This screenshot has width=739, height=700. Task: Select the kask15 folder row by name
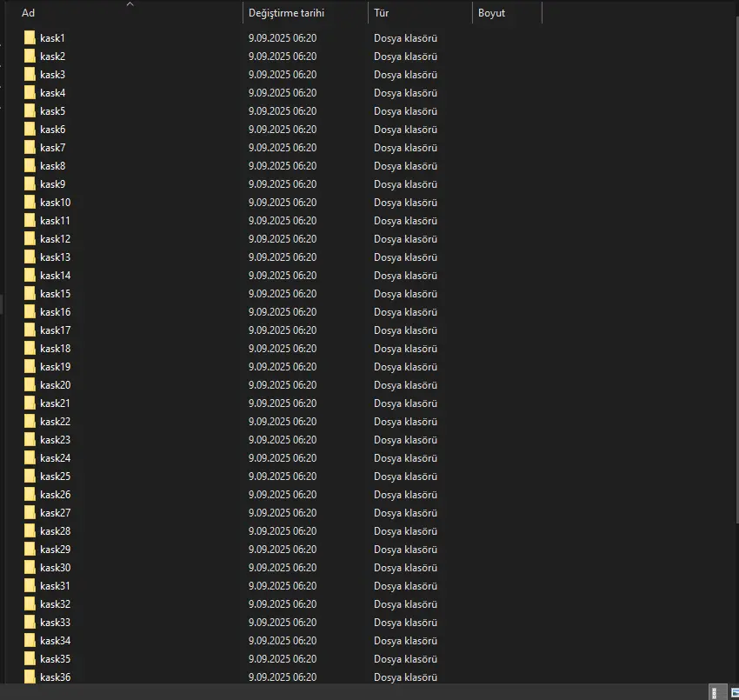coord(55,294)
